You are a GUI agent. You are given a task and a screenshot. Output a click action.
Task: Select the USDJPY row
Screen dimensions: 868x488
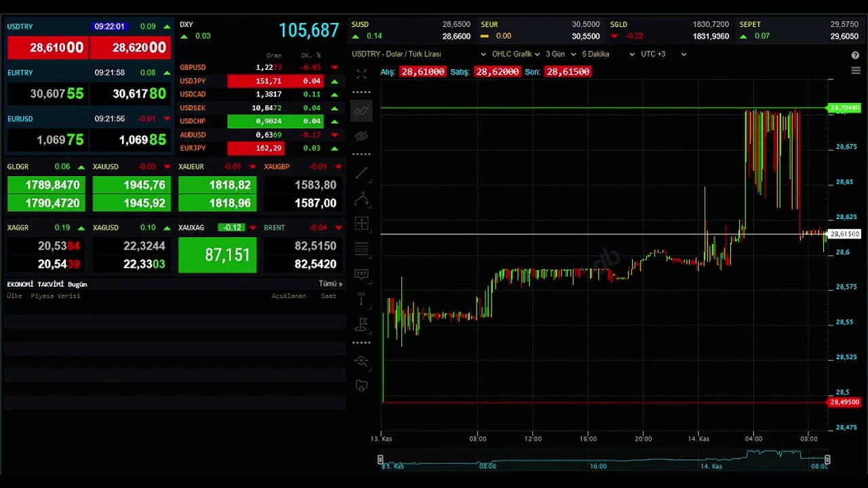point(260,81)
